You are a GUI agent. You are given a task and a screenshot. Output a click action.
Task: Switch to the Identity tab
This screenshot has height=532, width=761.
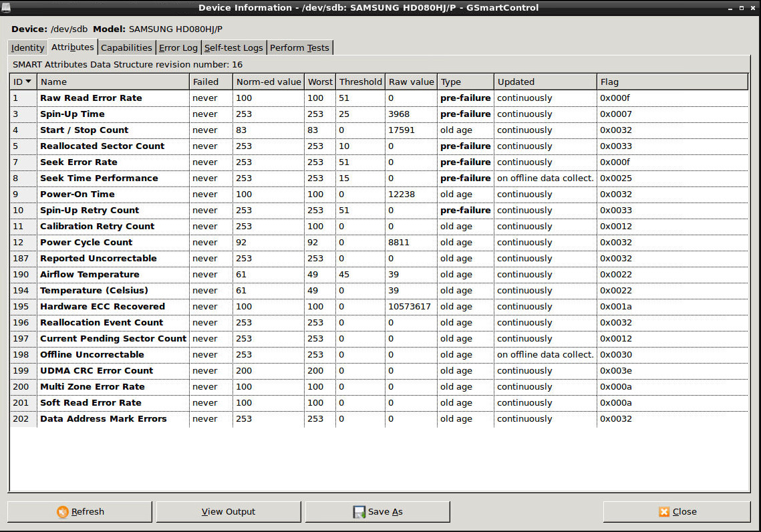tap(28, 47)
